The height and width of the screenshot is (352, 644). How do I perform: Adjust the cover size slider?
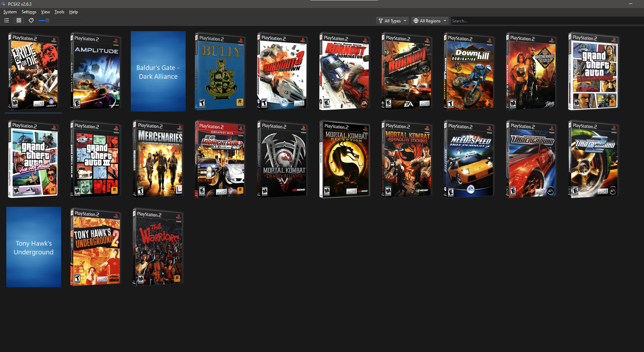(59, 21)
